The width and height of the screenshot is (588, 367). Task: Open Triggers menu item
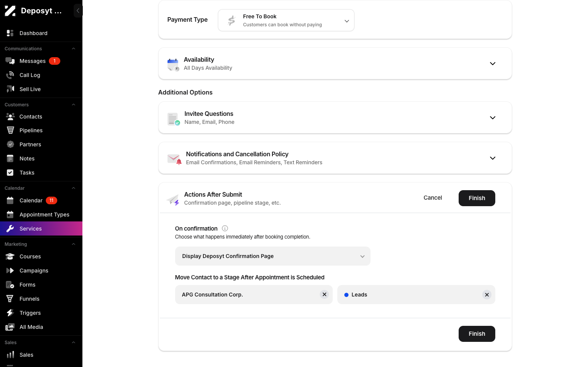click(x=41, y=313)
